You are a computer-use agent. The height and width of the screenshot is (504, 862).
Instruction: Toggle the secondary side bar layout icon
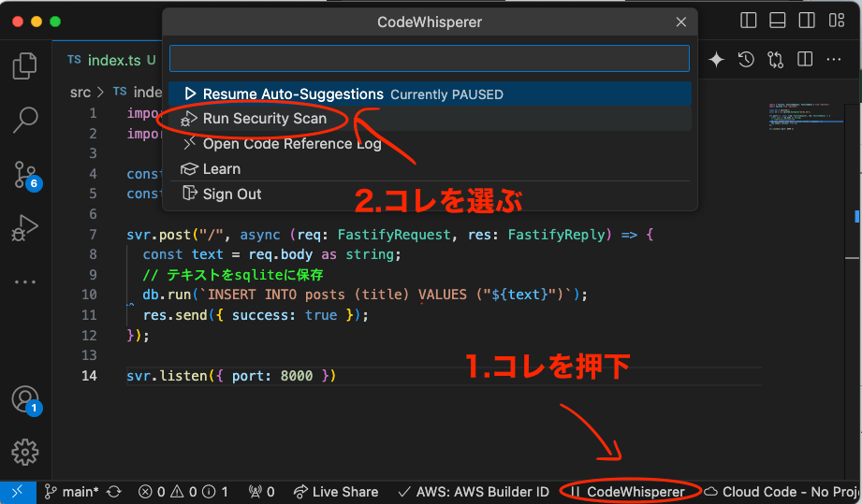(x=807, y=21)
